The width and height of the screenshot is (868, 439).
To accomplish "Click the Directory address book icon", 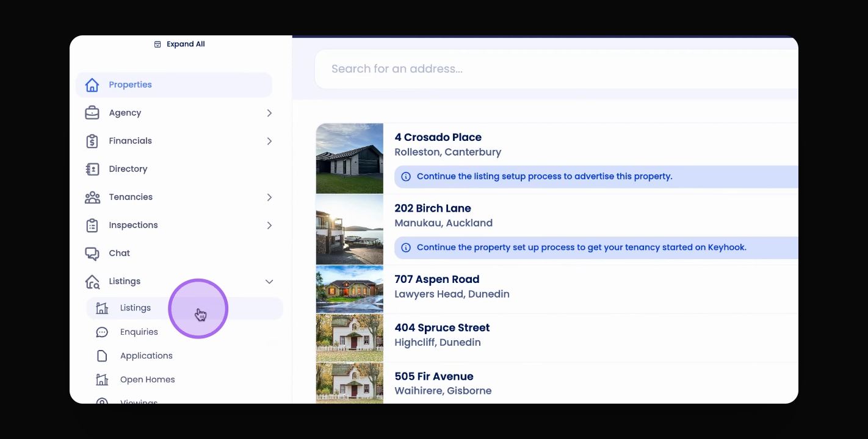I will click(x=92, y=169).
